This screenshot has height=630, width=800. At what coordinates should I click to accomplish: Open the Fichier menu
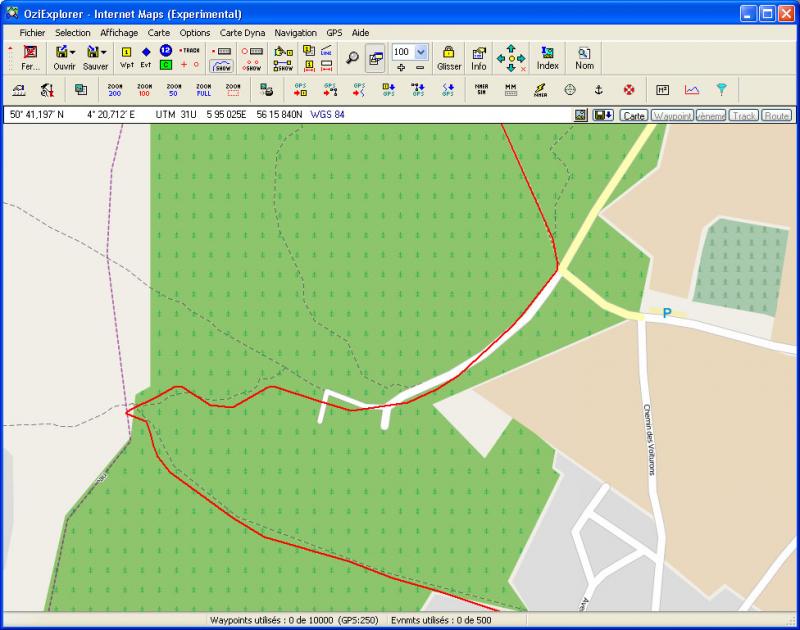pos(32,33)
